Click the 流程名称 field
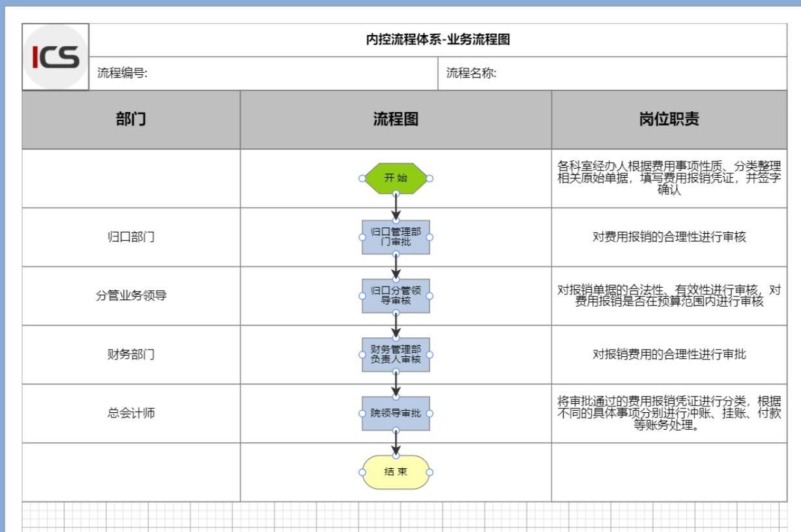801x532 pixels. point(613,74)
